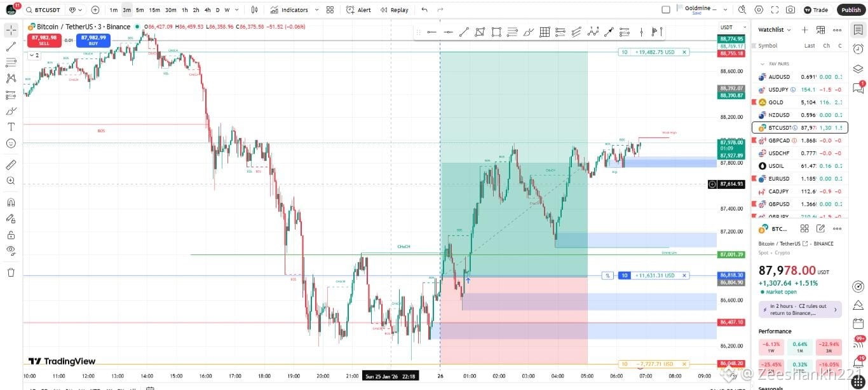Open the emoji icons tool
This screenshot has height=390, width=868.
(x=11, y=143)
